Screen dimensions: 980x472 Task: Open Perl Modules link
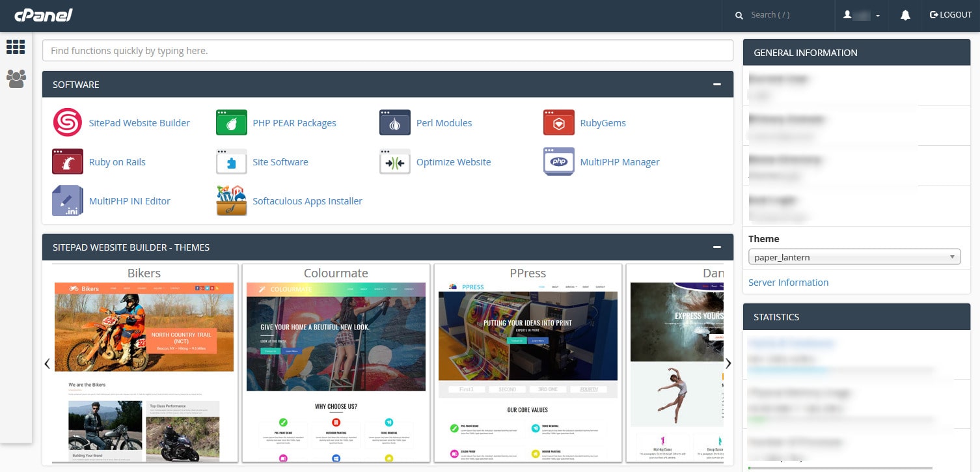pyautogui.click(x=444, y=123)
